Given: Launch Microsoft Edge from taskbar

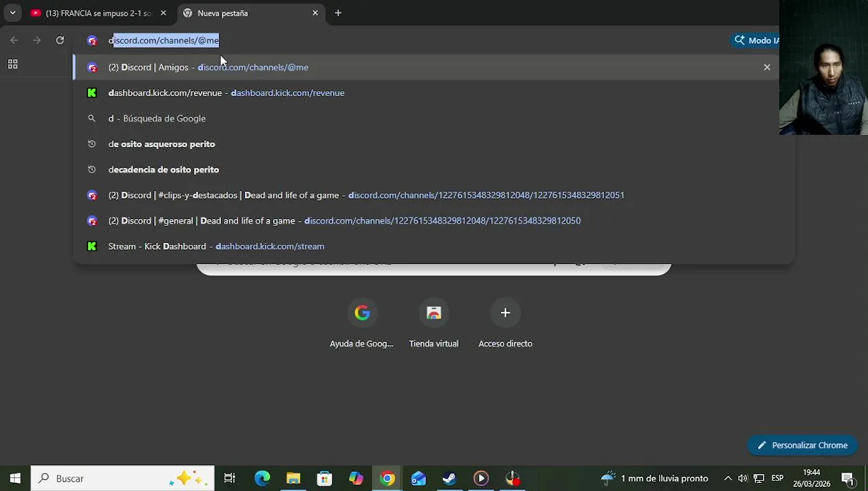Looking at the screenshot, I should coord(262,479).
